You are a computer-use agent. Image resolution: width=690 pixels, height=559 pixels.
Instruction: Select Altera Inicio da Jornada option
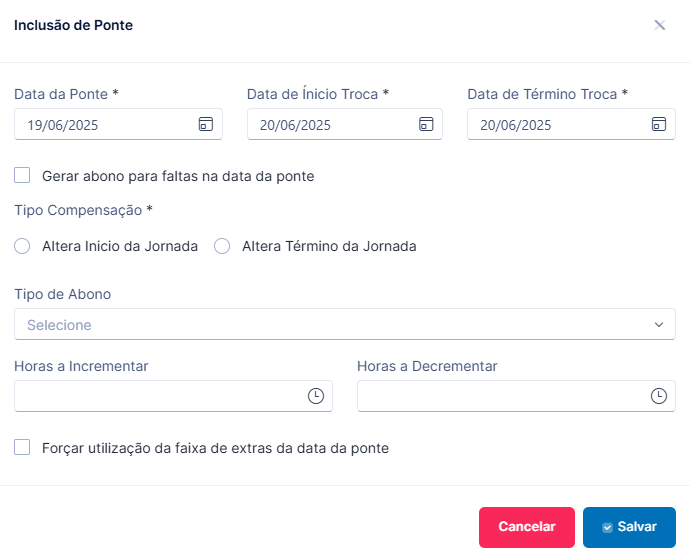point(22,246)
